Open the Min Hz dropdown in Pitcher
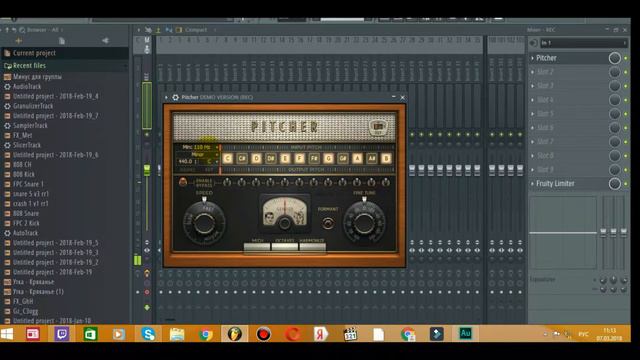Viewport: 640px width, 360px height. click(x=199, y=147)
